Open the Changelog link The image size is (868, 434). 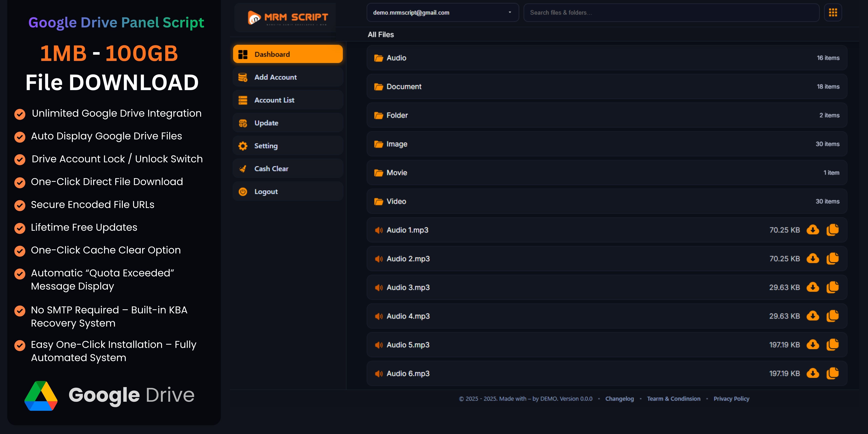(619, 399)
